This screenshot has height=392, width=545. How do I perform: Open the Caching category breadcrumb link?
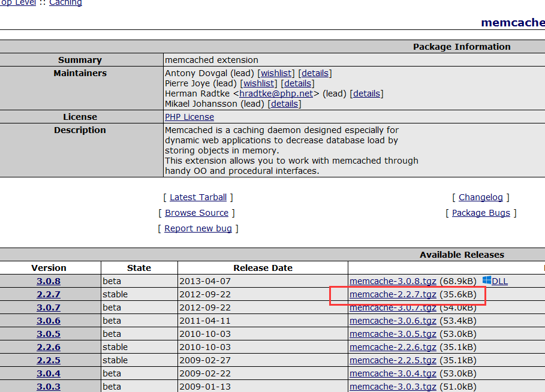65,3
